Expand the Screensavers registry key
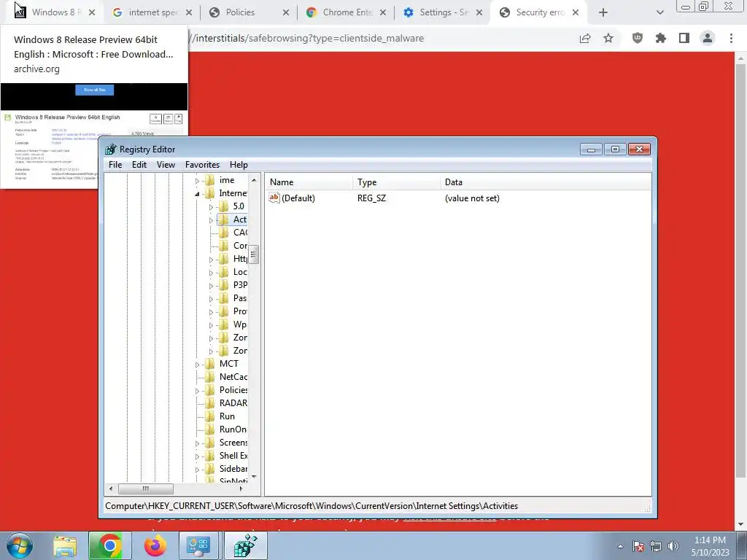Screen dimensions: 747x560 point(197,443)
